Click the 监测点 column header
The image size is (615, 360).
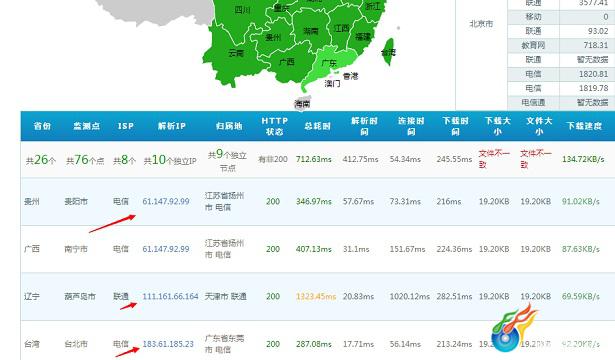[x=86, y=126]
